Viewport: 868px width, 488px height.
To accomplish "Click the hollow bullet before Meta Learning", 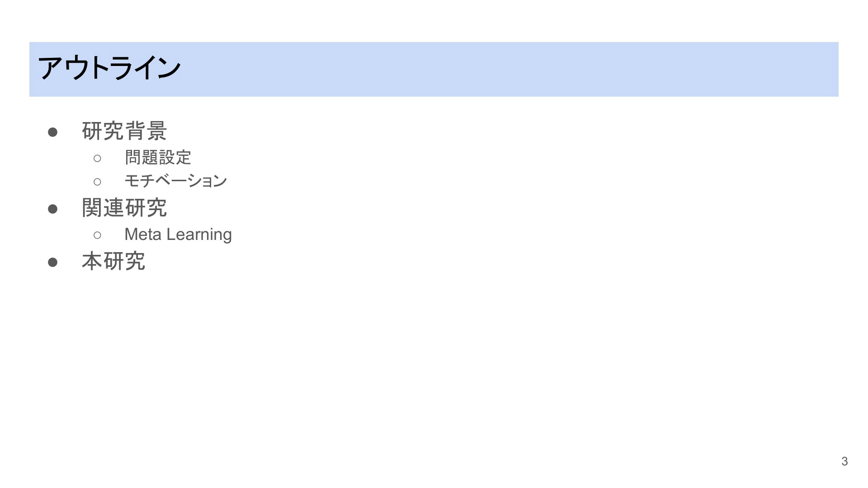I will pos(97,235).
